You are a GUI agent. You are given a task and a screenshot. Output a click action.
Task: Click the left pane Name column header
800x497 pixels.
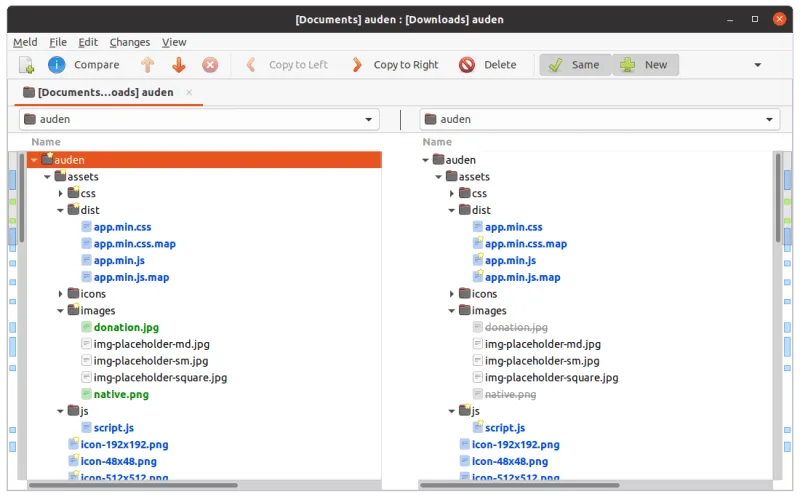click(46, 142)
